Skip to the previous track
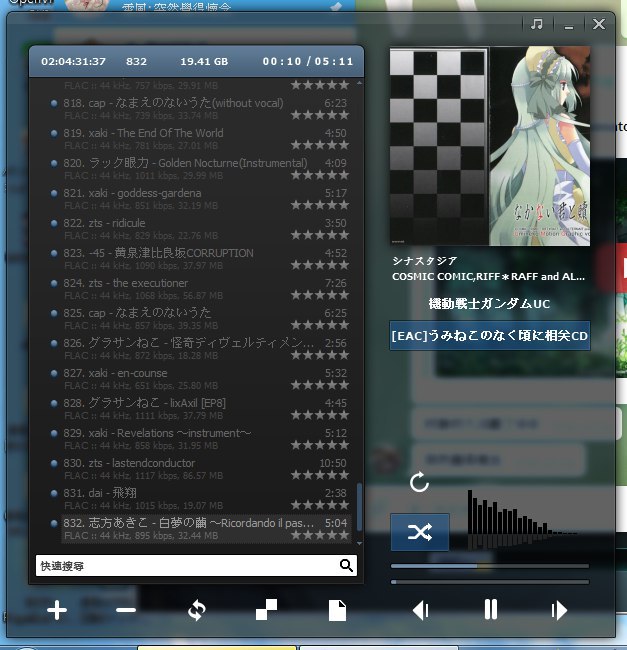Screen dimensions: 627x650 [x=421, y=610]
